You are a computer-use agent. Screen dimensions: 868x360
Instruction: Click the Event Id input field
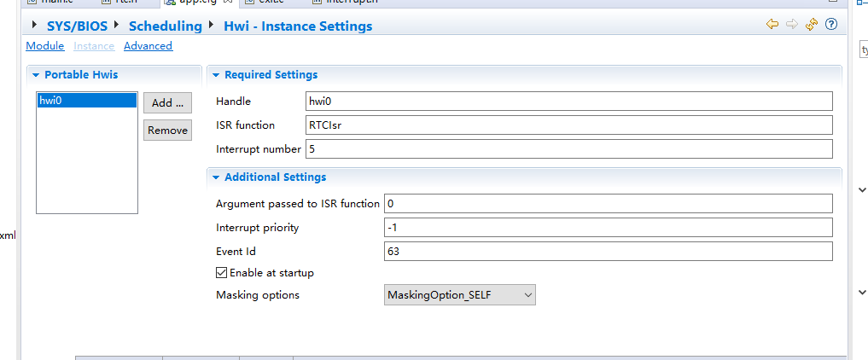(608, 252)
